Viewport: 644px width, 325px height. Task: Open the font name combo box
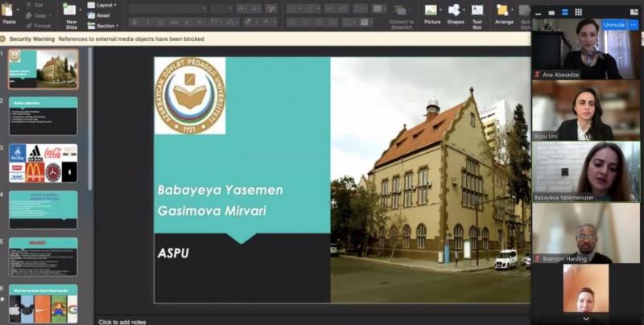pyautogui.click(x=168, y=9)
